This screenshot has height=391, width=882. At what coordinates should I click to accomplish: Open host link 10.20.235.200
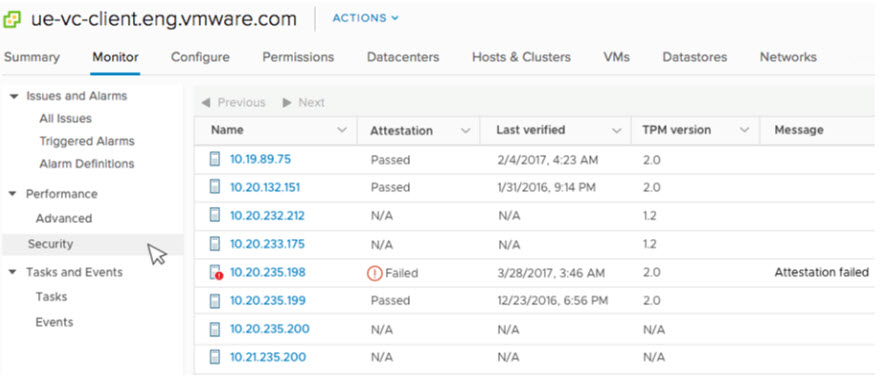pos(269,329)
